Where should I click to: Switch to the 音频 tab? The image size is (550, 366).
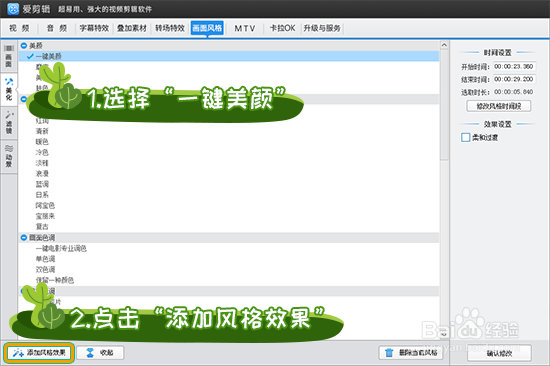pyautogui.click(x=56, y=28)
